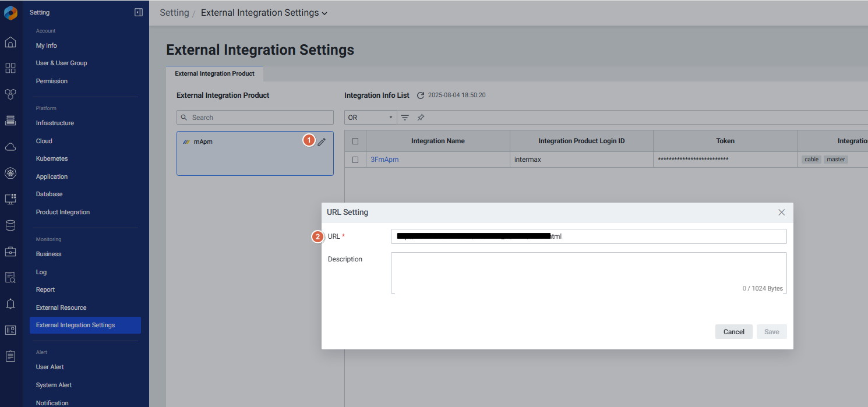Collapse the Setting sidebar panel icon
The width and height of the screenshot is (868, 407).
click(x=138, y=12)
